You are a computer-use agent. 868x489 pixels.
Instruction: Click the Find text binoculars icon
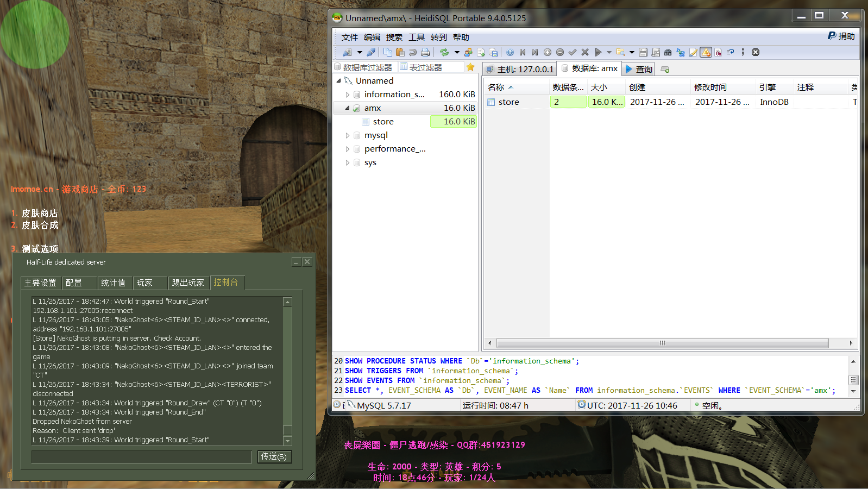coord(668,52)
